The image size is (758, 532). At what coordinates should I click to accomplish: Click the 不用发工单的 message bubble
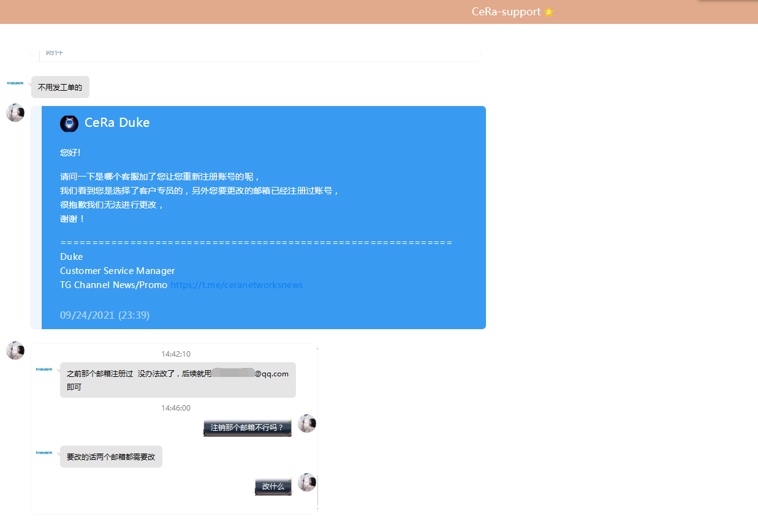pyautogui.click(x=60, y=87)
